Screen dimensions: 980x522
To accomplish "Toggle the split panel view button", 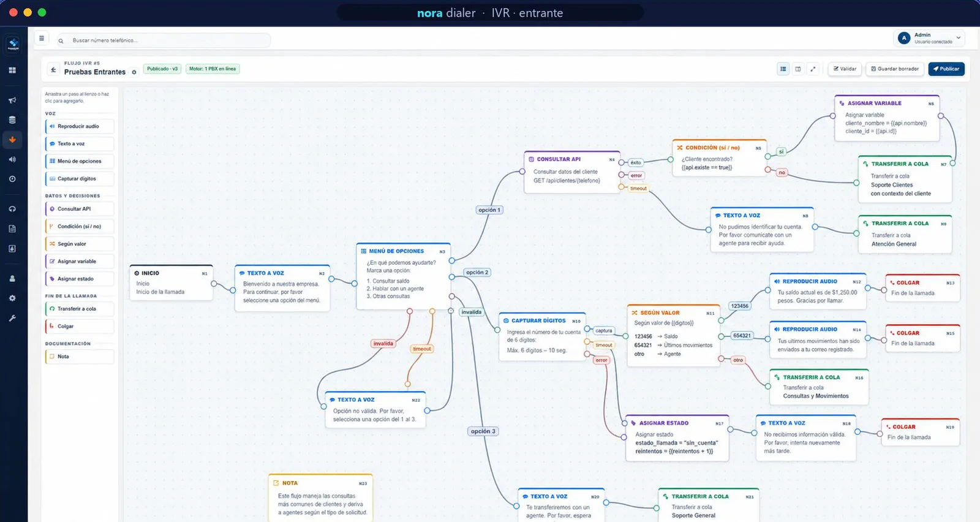I will pyautogui.click(x=798, y=69).
